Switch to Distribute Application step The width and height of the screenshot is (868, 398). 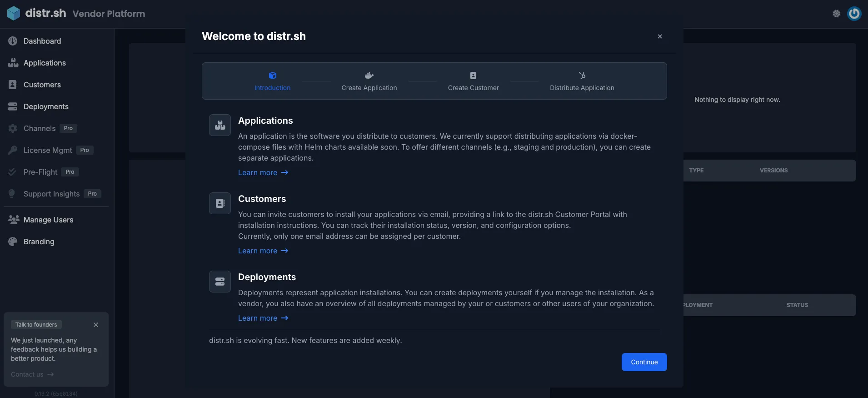[x=582, y=88]
